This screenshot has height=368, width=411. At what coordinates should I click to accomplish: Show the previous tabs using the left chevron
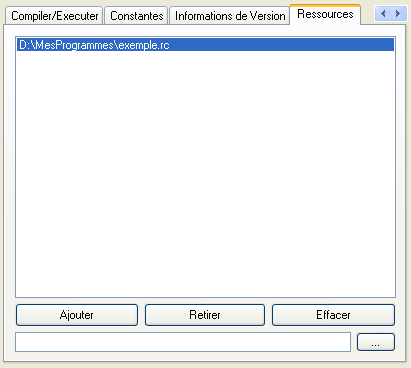coord(383,14)
